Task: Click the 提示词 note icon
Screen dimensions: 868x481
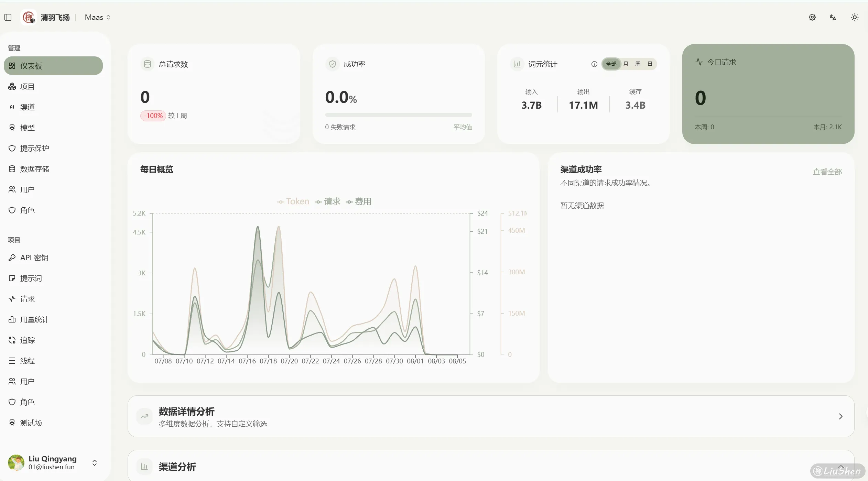Action: [12, 278]
